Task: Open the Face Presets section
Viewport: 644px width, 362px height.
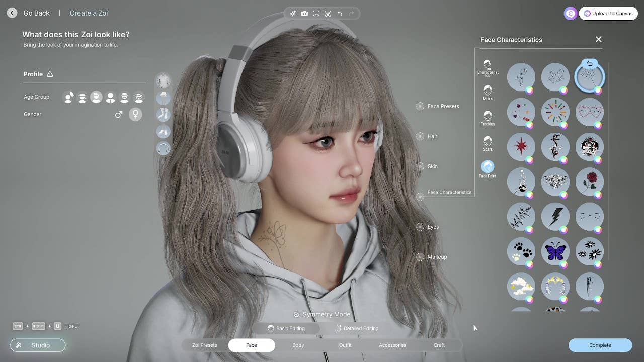Action: [x=438, y=106]
